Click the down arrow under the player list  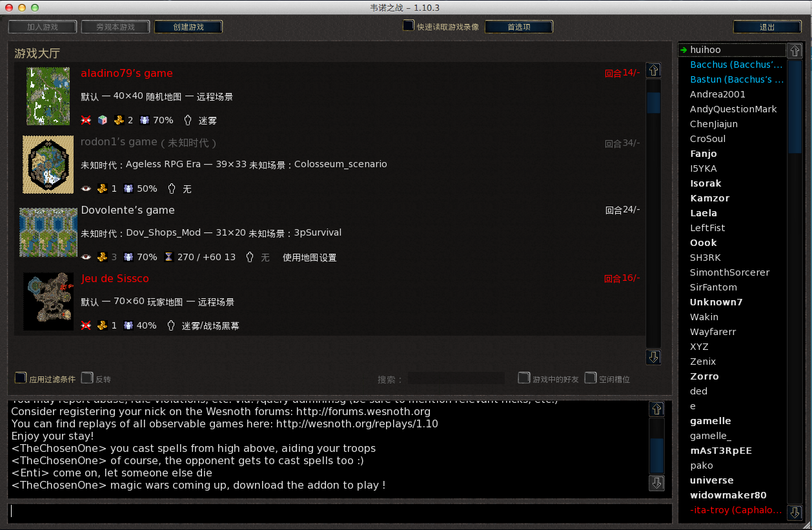(x=795, y=513)
